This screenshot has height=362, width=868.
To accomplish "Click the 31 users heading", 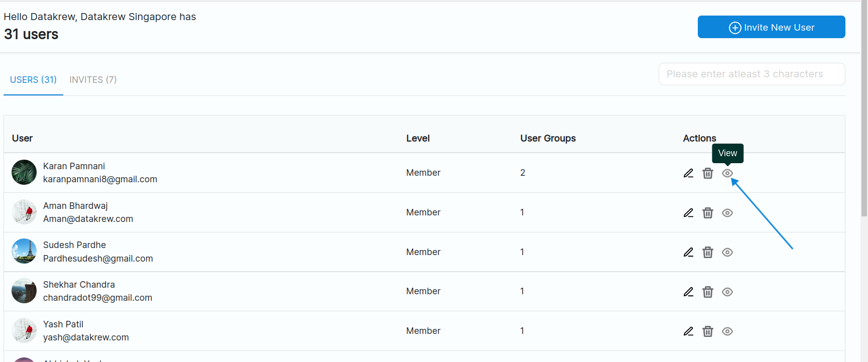I will (31, 34).
